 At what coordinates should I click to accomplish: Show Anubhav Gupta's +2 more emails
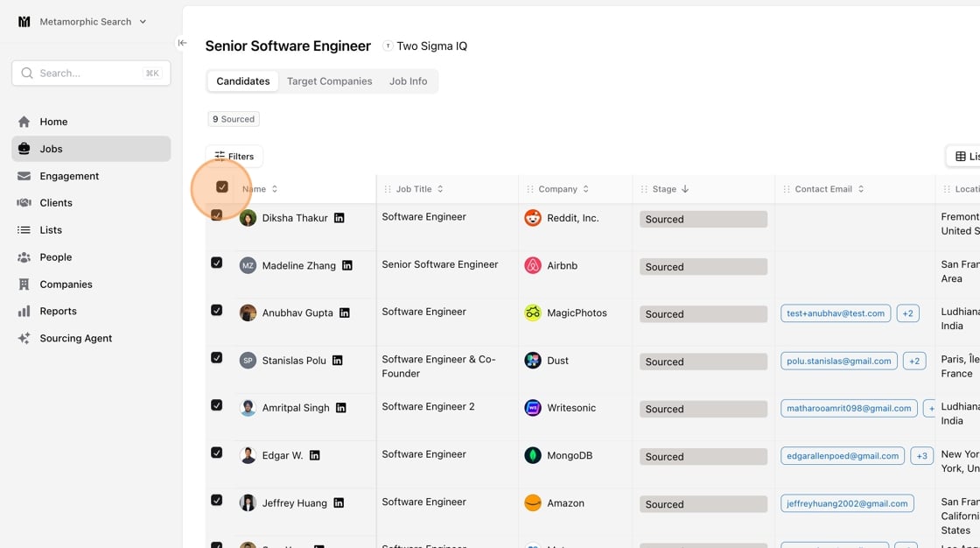tap(907, 313)
